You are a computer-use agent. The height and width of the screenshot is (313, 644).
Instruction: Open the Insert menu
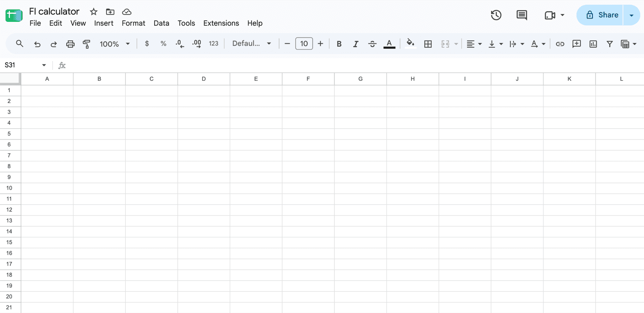pos(104,23)
